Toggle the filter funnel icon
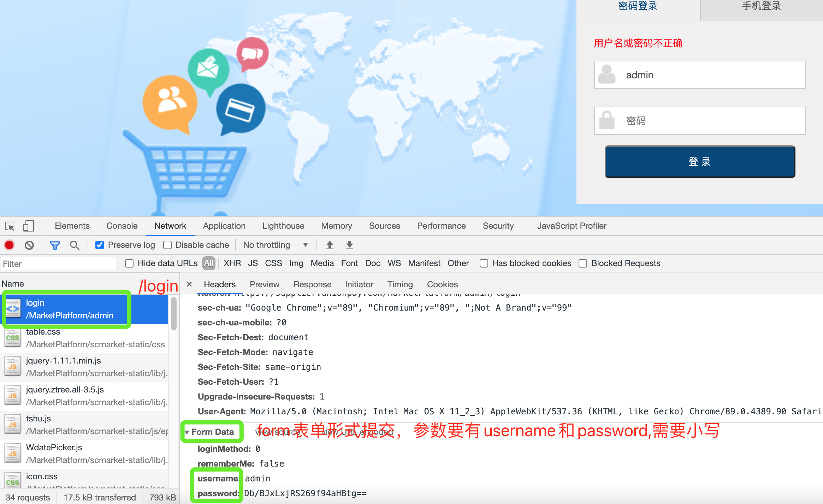 (x=55, y=245)
